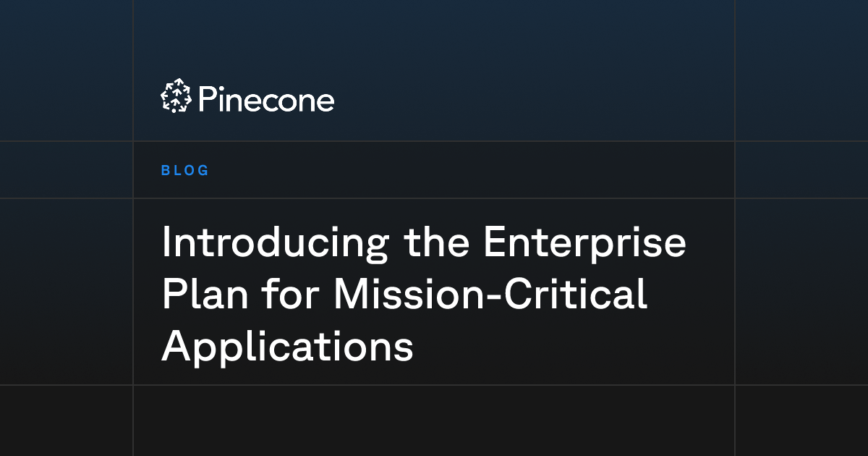This screenshot has width=868, height=456.
Task: Click the letter "B" in BLOG
Action: (x=166, y=171)
